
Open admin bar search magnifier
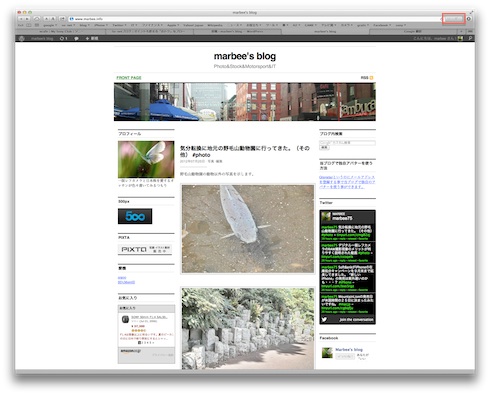click(x=470, y=38)
